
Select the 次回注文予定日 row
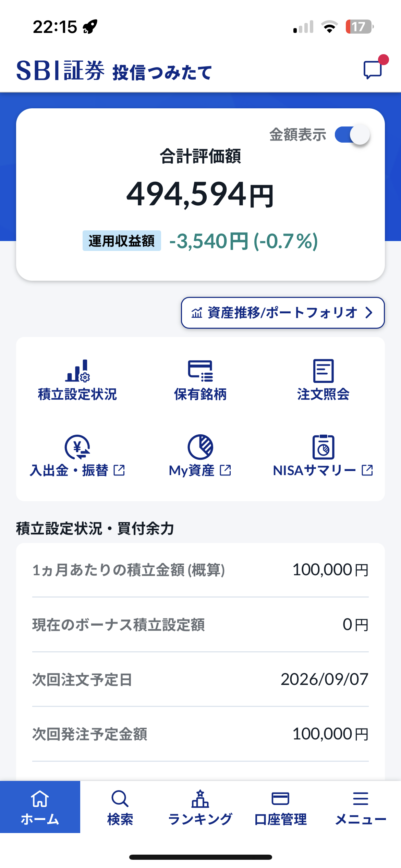200,679
